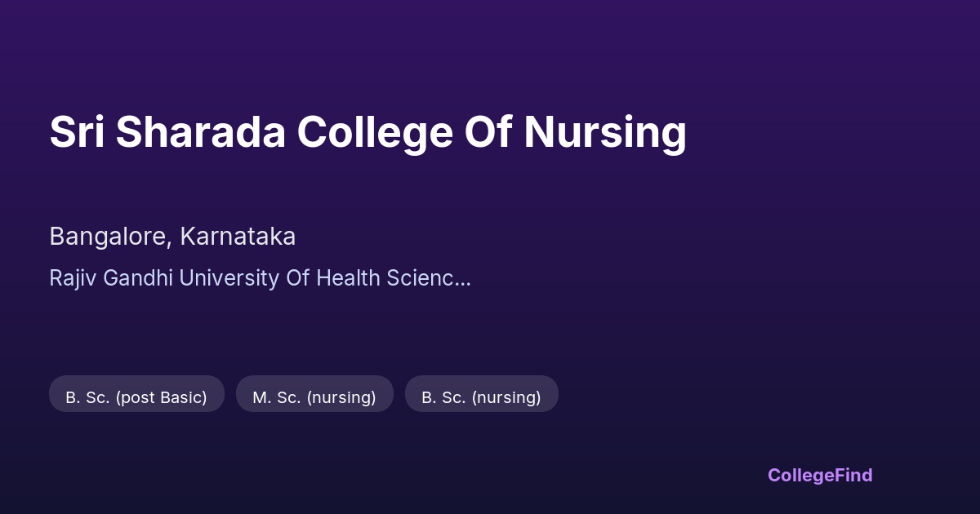Select the Bangalore, Karnataka location text

[172, 237]
